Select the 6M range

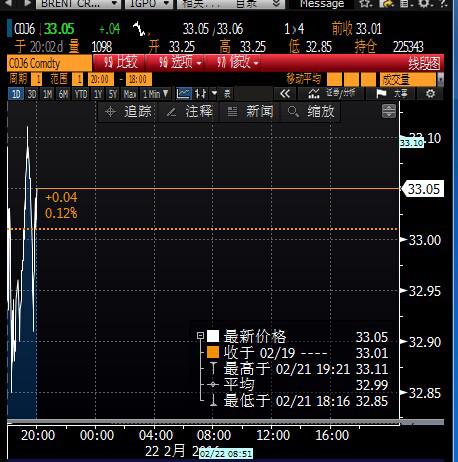click(x=64, y=94)
